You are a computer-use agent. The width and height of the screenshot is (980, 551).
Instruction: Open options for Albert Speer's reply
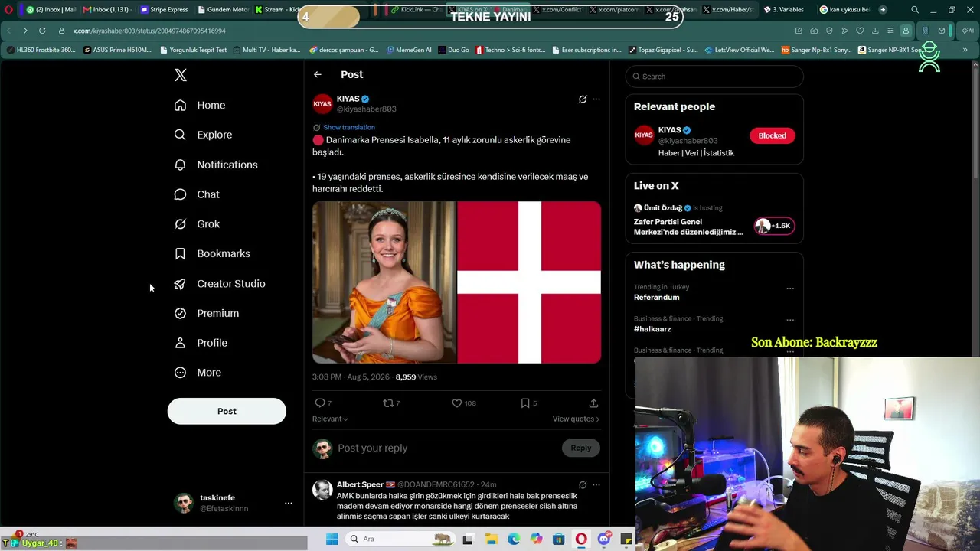[x=596, y=484]
